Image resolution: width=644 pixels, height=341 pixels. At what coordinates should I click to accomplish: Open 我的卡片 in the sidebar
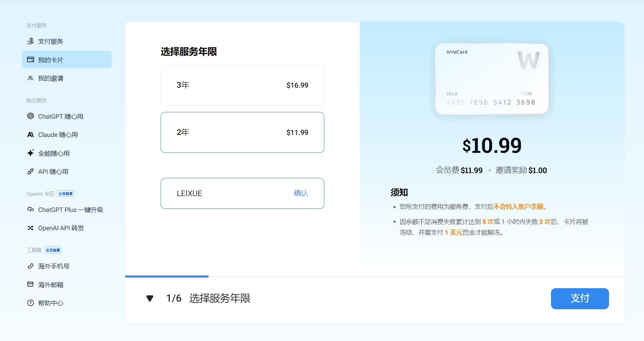point(67,60)
